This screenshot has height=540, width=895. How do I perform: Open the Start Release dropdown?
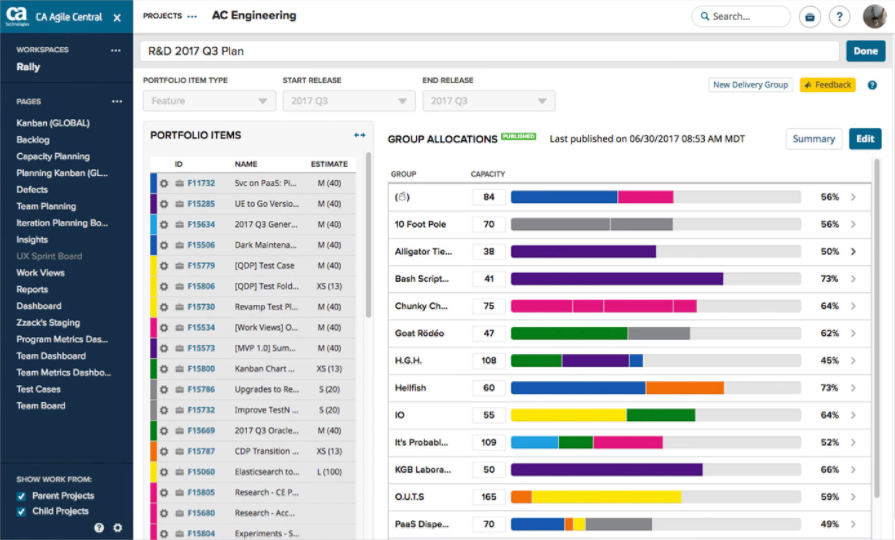(348, 101)
